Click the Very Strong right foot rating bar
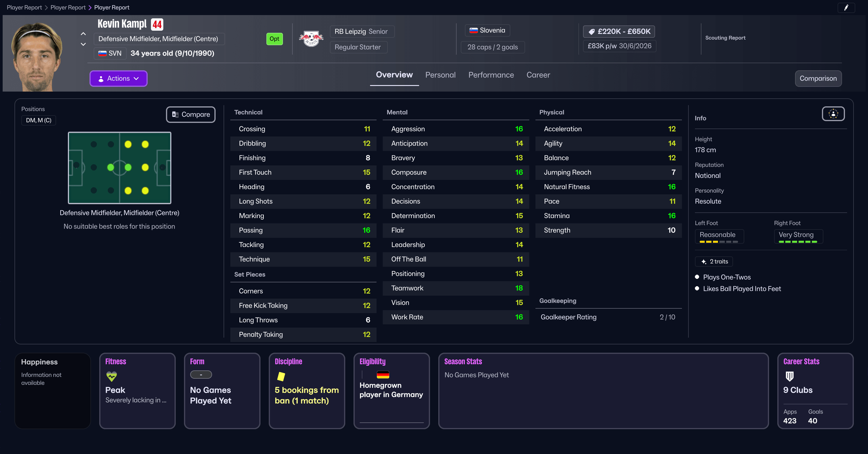Viewport: 868px width, 454px height. pos(798,241)
